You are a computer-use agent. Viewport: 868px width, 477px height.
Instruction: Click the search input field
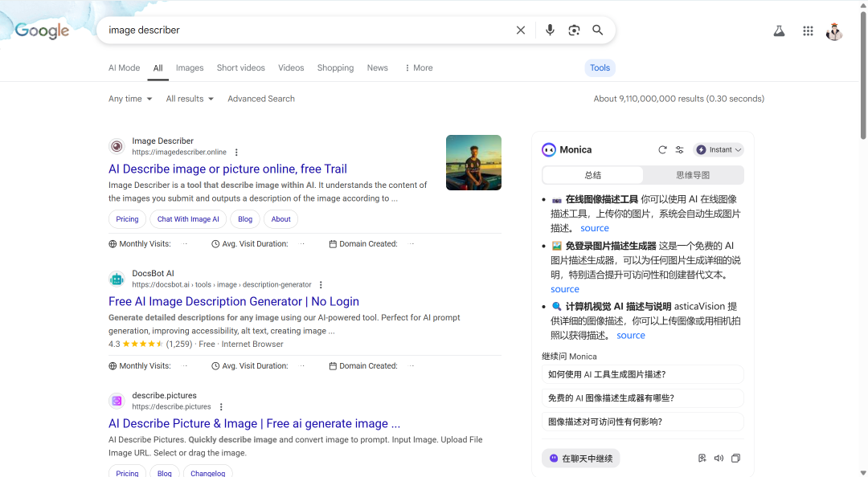[x=307, y=30]
